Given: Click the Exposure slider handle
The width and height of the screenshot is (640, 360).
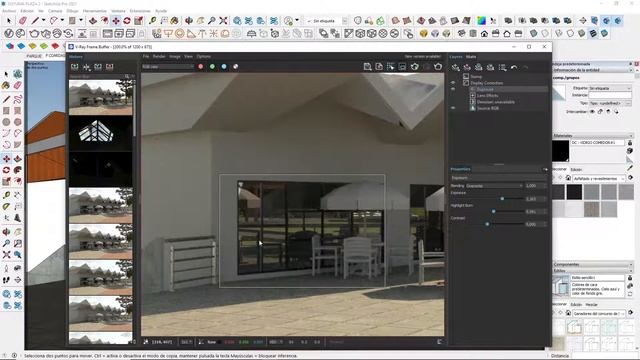Looking at the screenshot, I should (x=502, y=199).
